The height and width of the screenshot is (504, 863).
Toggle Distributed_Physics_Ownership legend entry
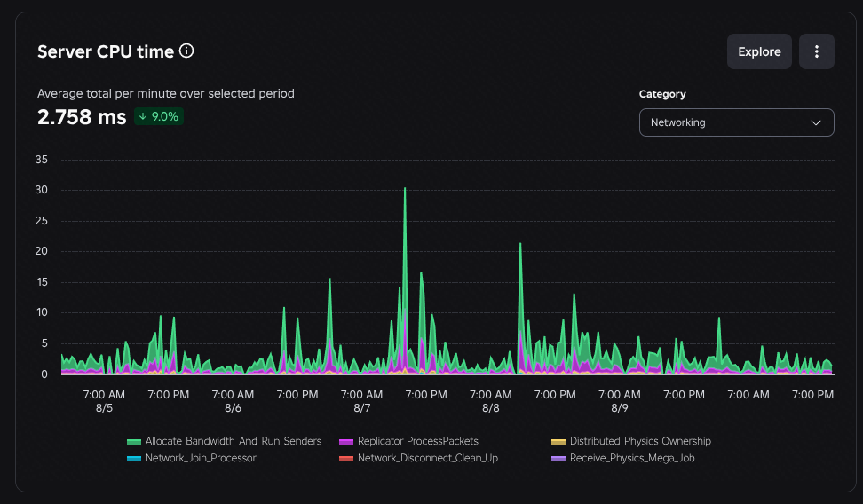(631, 441)
